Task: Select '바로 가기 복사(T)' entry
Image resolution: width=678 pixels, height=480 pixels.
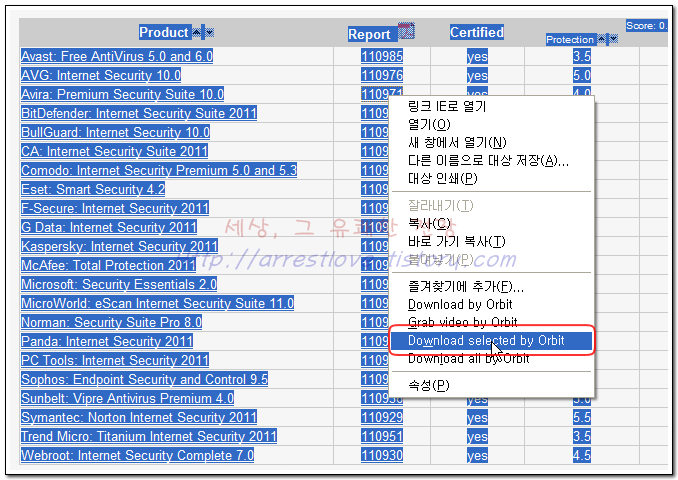Action: (x=491, y=241)
